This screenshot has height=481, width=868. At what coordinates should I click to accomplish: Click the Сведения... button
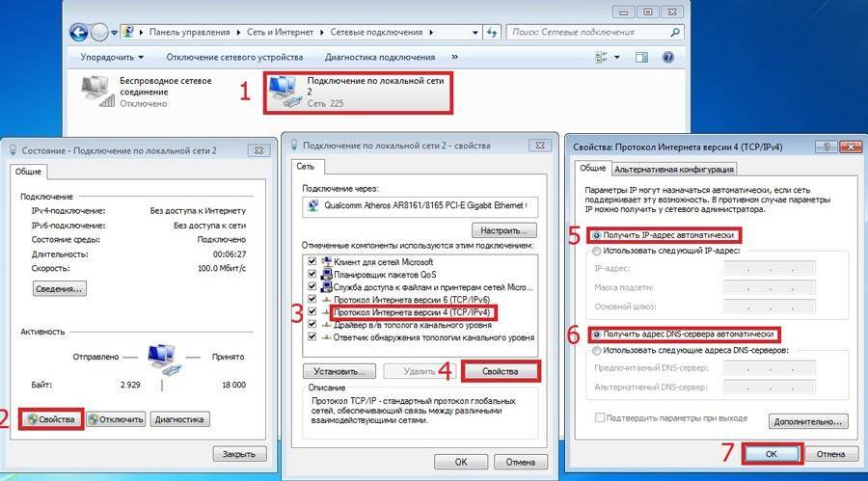(59, 288)
